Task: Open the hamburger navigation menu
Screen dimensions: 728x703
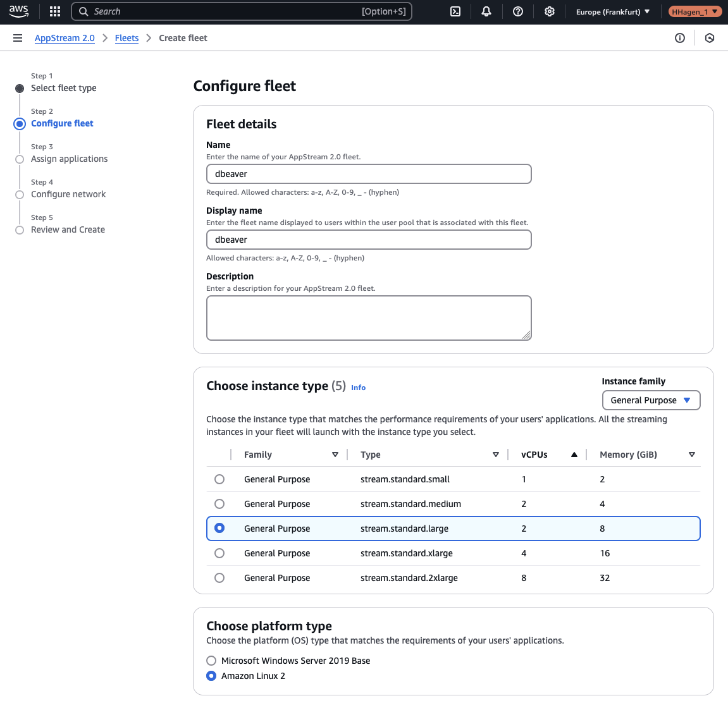Action: [x=18, y=37]
